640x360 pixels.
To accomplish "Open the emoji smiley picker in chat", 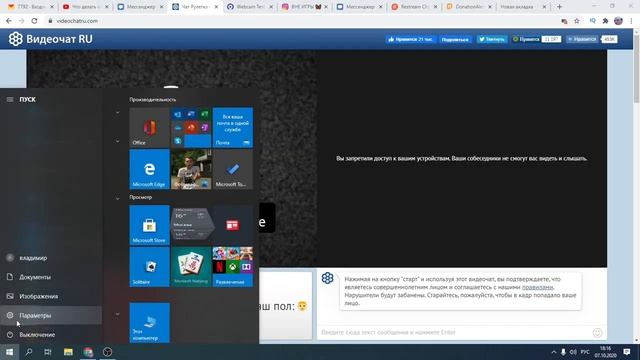I will [x=597, y=333].
